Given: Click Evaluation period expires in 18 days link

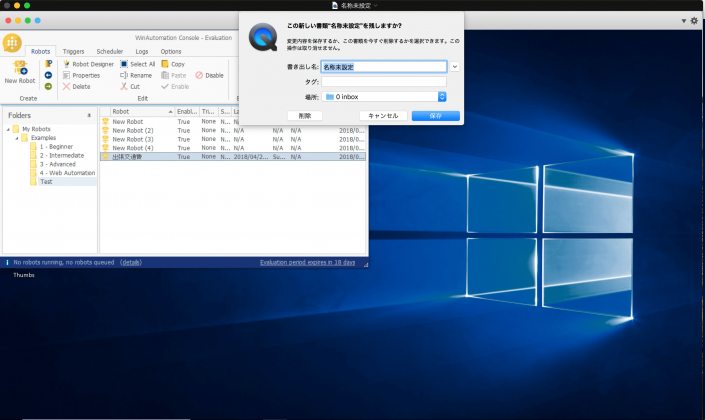Looking at the screenshot, I should pyautogui.click(x=308, y=262).
